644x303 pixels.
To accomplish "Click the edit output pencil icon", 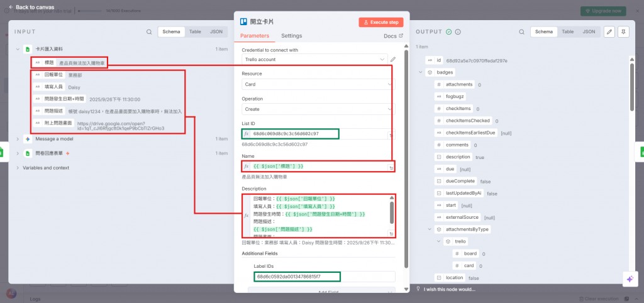I will [x=609, y=31].
